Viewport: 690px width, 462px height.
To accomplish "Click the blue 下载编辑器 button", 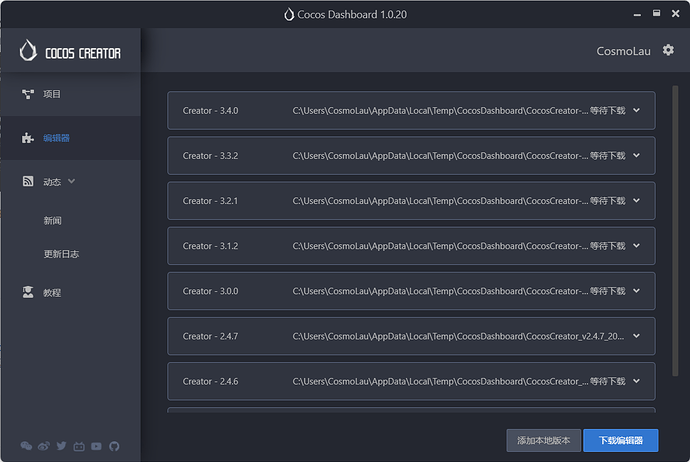I will (620, 440).
